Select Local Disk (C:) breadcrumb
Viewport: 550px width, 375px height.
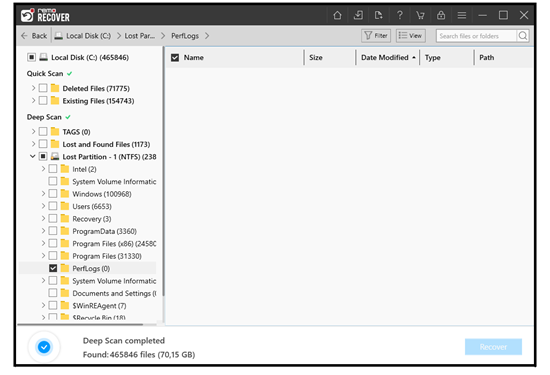pyautogui.click(x=88, y=36)
